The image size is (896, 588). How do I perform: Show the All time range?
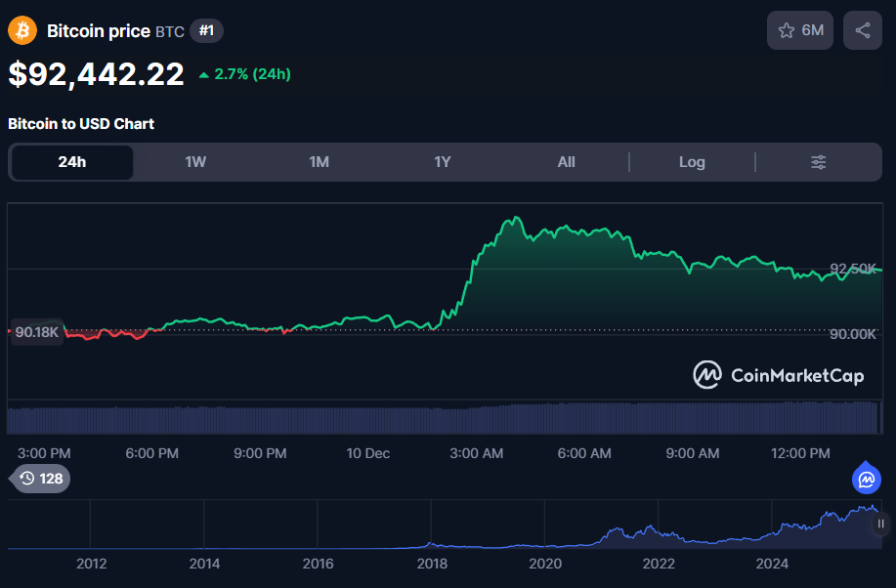click(x=567, y=162)
